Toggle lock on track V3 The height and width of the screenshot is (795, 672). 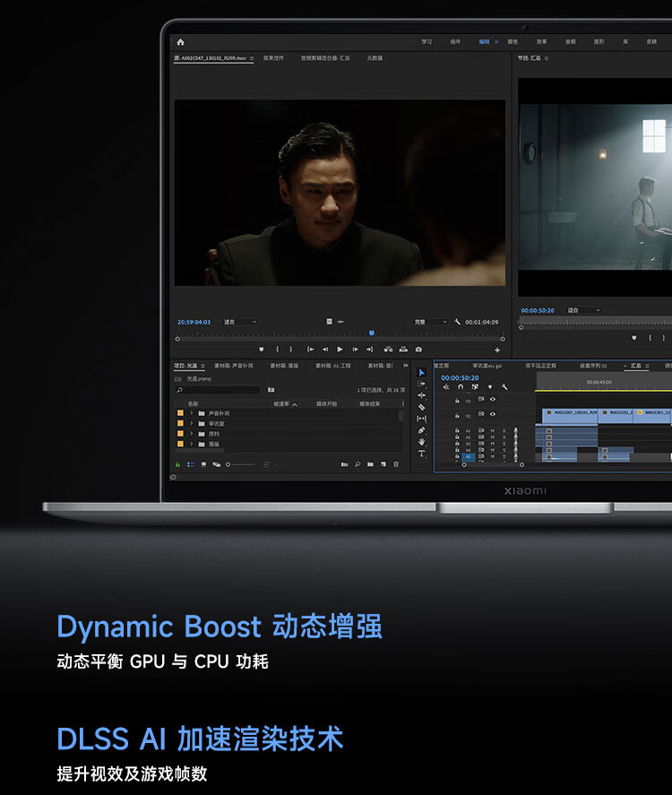pyautogui.click(x=457, y=401)
